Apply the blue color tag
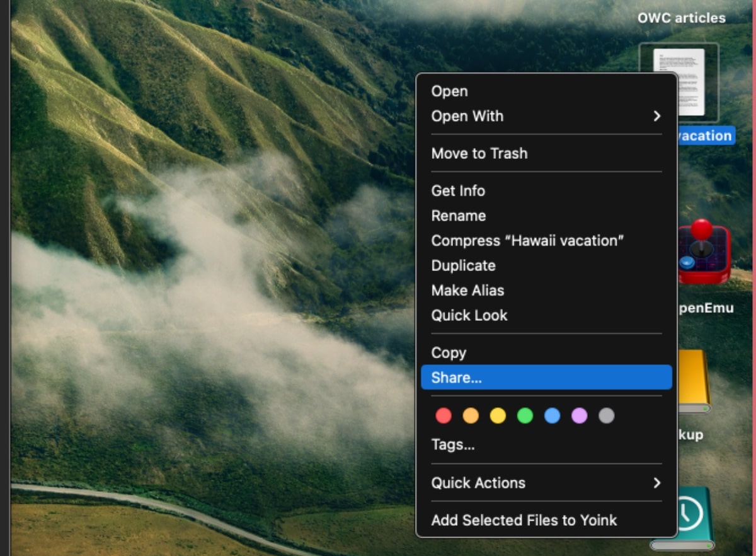756x556 pixels. pos(552,416)
